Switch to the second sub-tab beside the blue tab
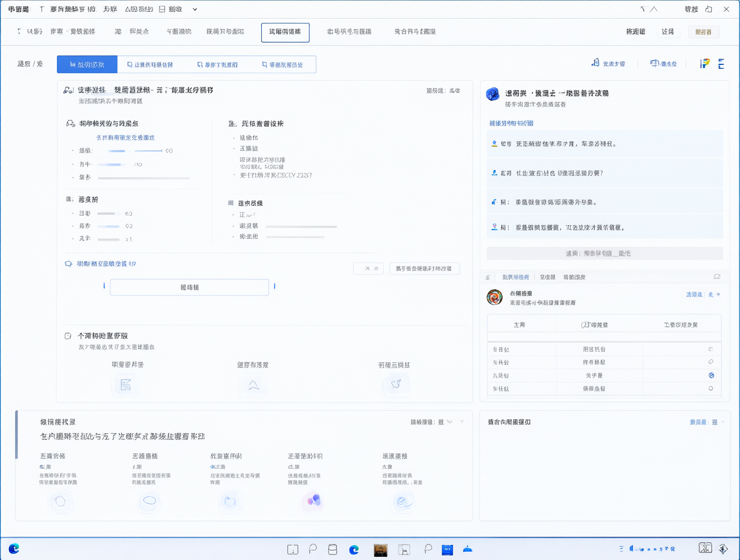 [x=150, y=64]
